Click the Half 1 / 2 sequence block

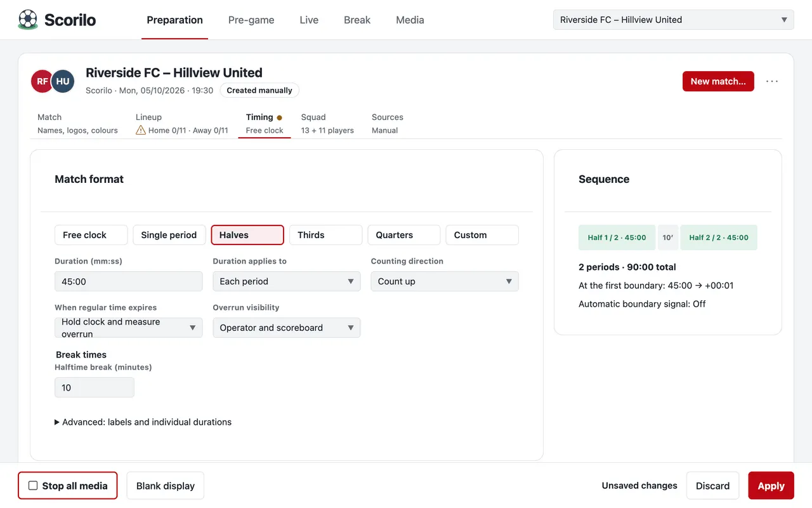coord(617,237)
